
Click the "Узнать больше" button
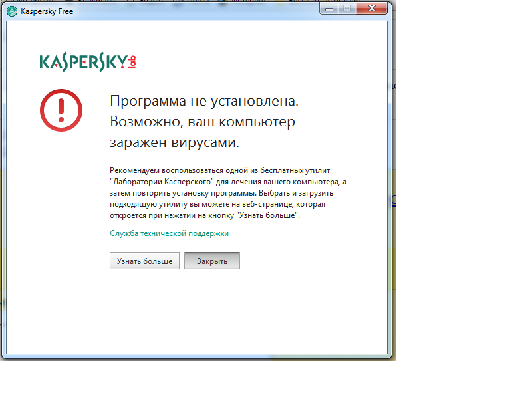coord(144,261)
